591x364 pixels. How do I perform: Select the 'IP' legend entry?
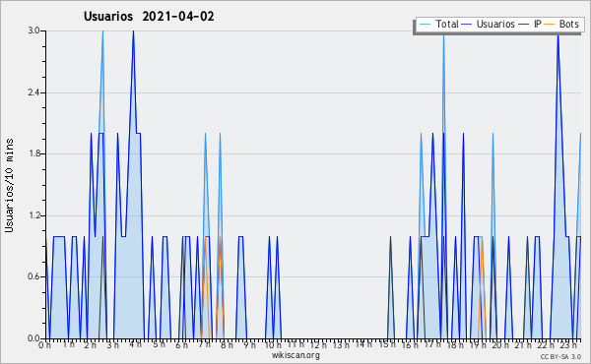[538, 24]
